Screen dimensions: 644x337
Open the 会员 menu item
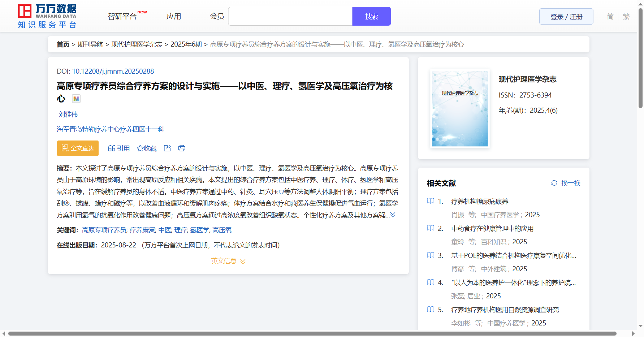[x=217, y=17]
